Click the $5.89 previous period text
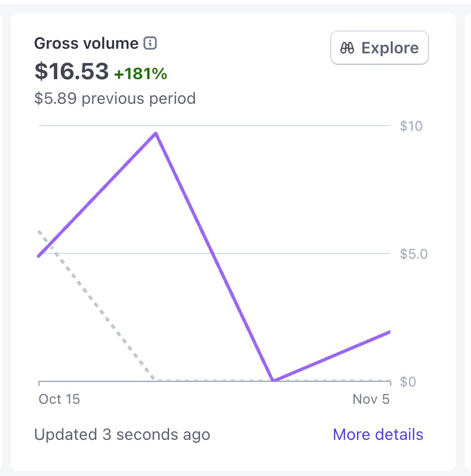The height and width of the screenshot is (476, 471). (115, 98)
